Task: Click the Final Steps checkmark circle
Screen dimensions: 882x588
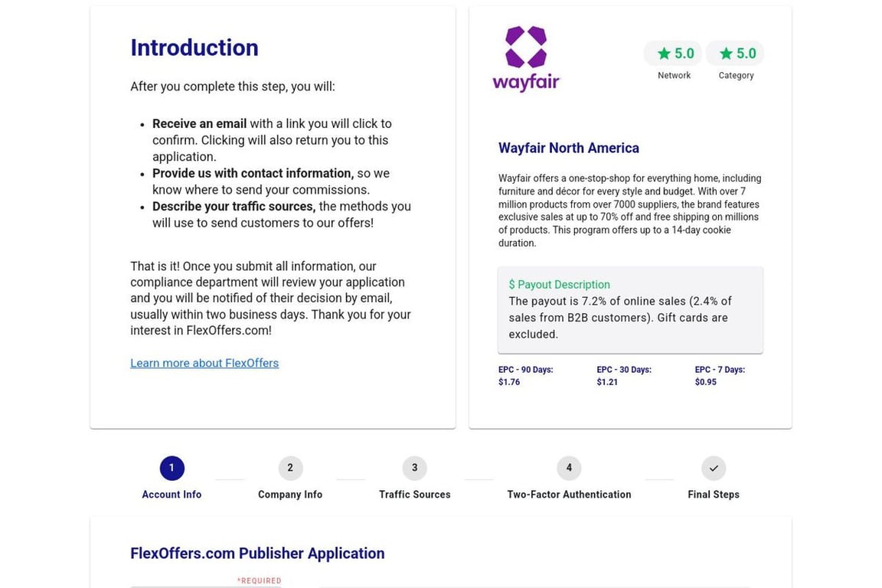Action: coord(714,468)
